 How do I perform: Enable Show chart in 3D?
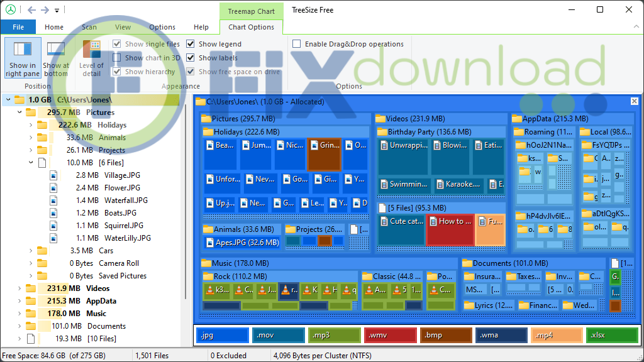coord(117,58)
